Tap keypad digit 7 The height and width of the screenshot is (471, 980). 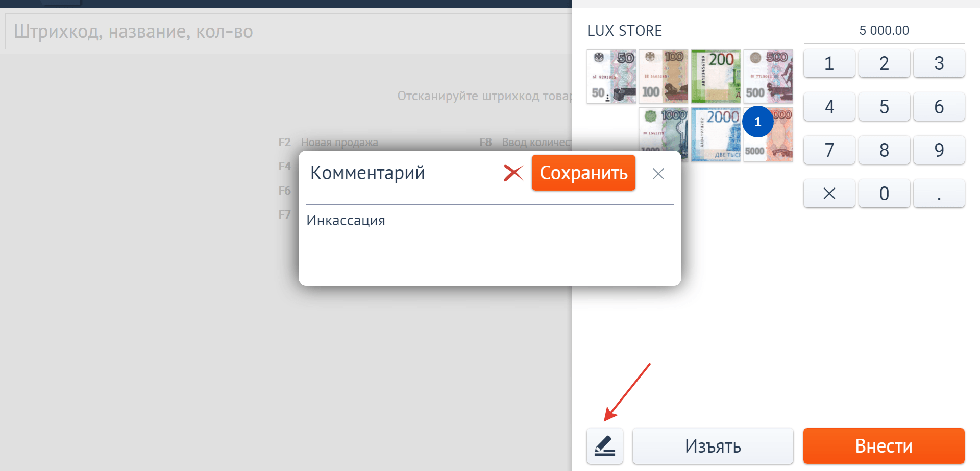tap(829, 150)
